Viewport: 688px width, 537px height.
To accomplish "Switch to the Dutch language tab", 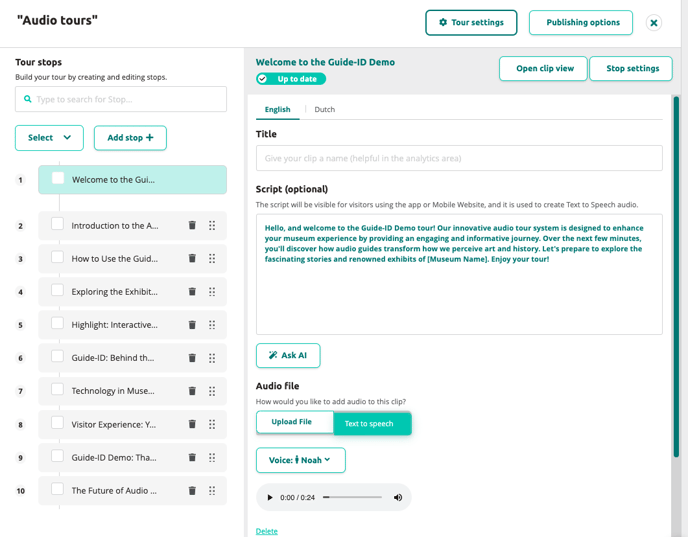I will [325, 109].
